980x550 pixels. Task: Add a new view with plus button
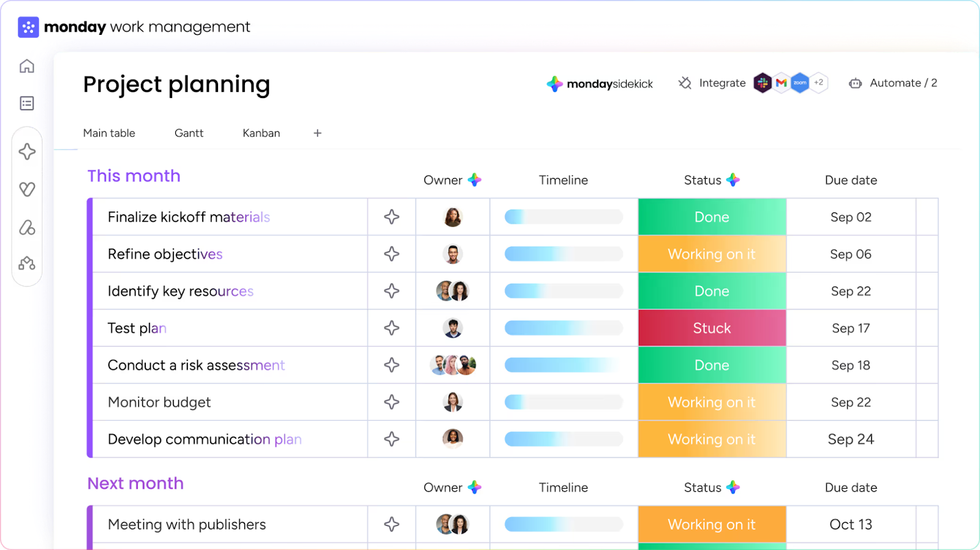click(x=317, y=133)
